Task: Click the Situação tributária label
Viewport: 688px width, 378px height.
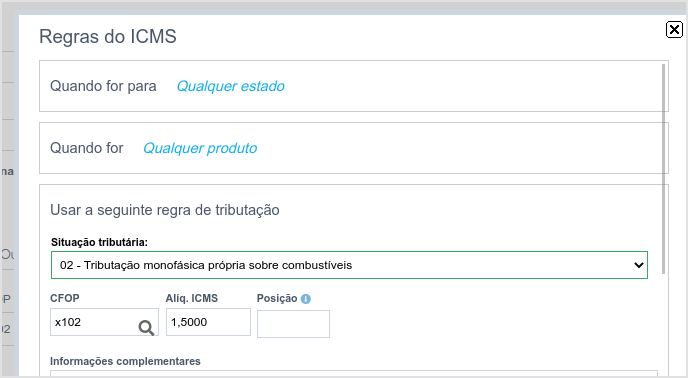Action: coord(99,242)
